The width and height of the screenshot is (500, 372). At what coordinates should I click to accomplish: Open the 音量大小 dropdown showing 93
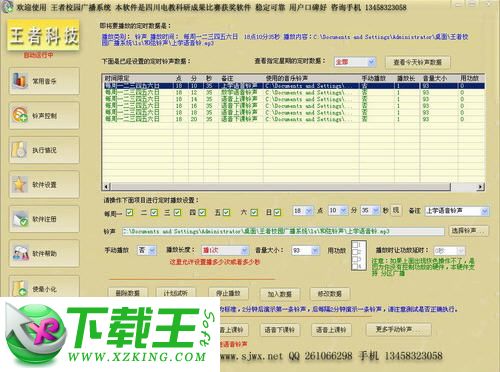tap(315, 250)
